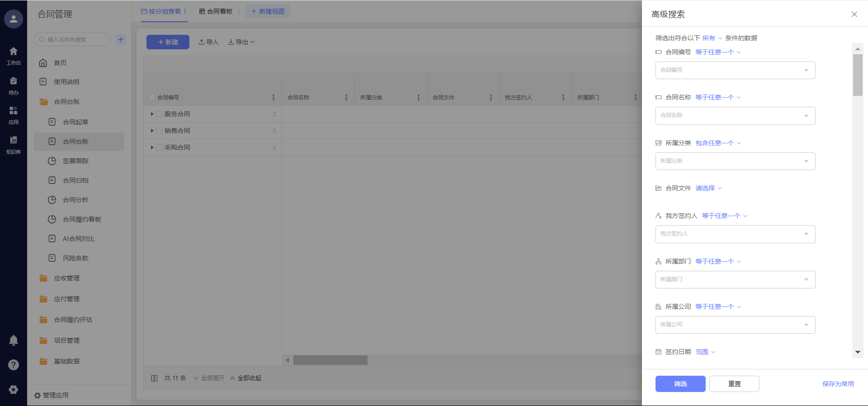Click the 保存为常用 link
Viewport: 868px width, 406px height.
click(838, 384)
